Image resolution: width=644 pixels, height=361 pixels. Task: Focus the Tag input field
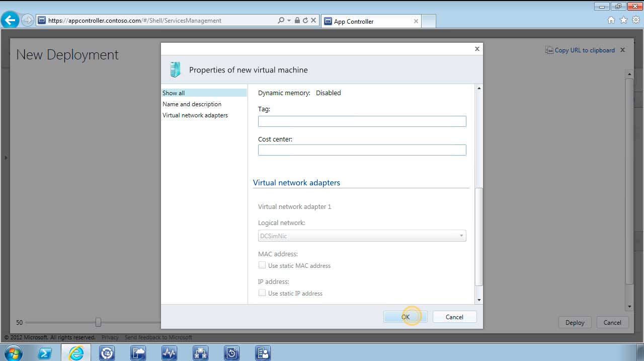362,121
